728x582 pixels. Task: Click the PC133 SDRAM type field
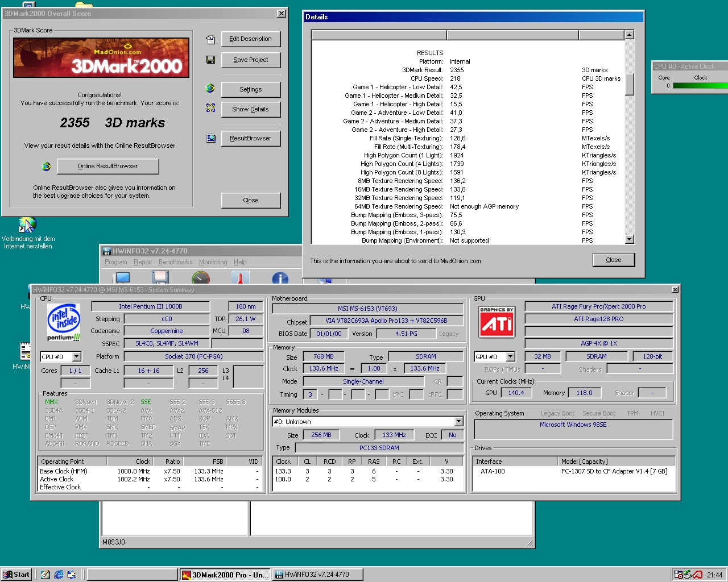379,448
